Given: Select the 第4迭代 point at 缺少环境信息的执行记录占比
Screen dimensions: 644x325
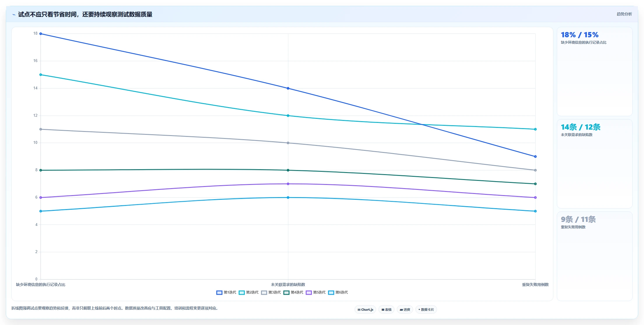Looking at the screenshot, I should [x=41, y=170].
